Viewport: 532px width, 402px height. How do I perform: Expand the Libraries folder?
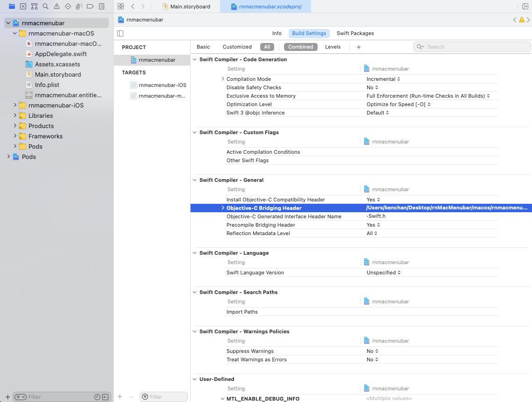[14, 115]
